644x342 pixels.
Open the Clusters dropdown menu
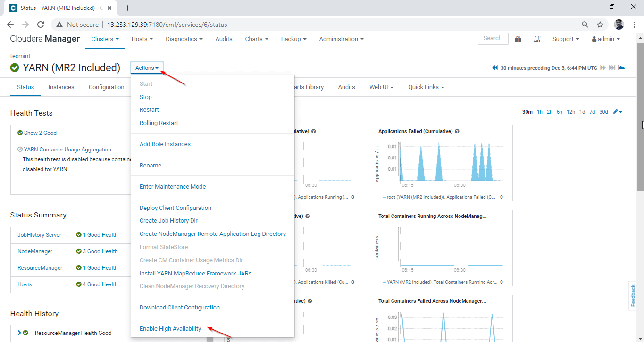coord(105,39)
